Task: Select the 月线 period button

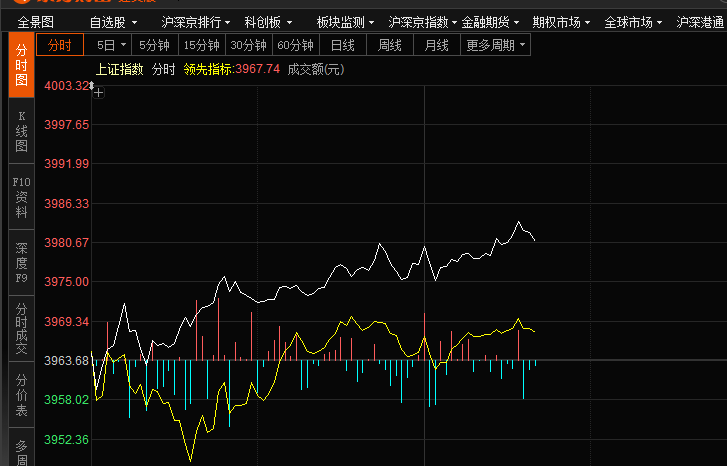Action: pos(436,45)
